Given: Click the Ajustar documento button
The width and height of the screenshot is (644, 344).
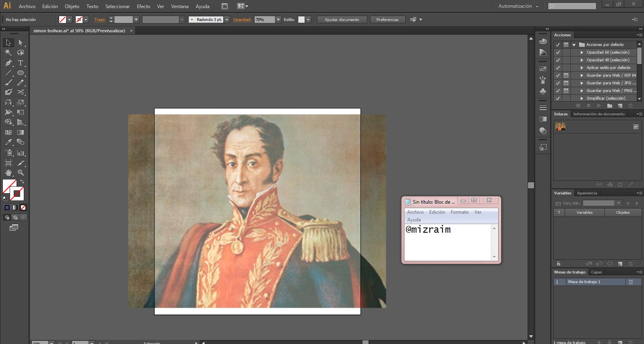Looking at the screenshot, I should pos(342,19).
